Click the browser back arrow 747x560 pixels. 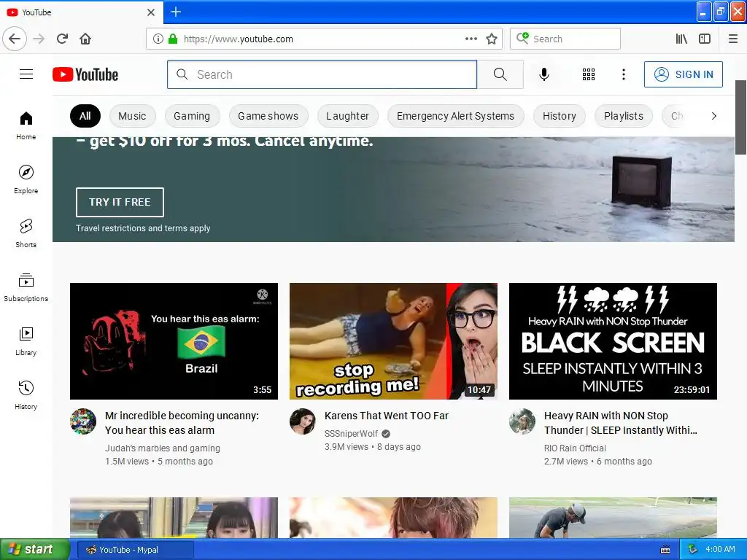click(15, 39)
